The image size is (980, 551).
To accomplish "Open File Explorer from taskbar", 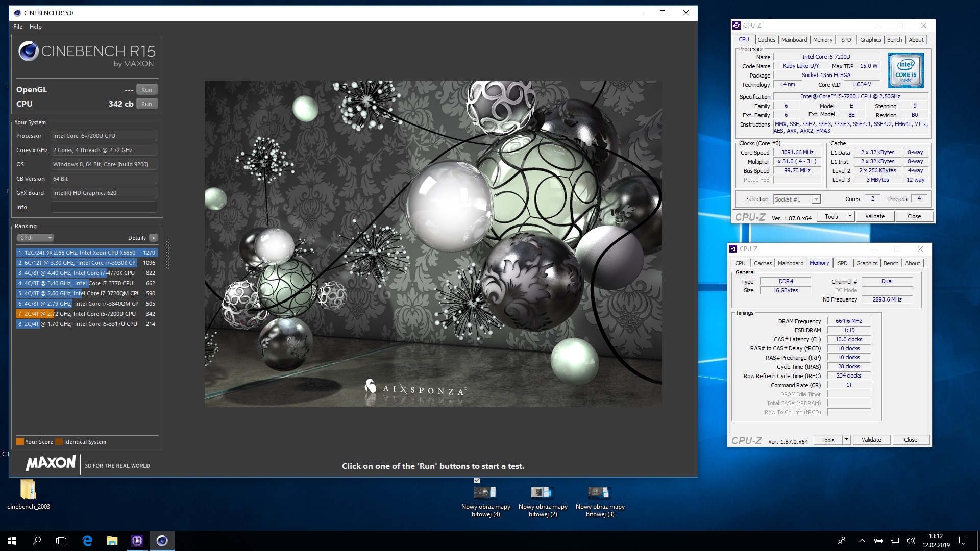I will (x=112, y=541).
